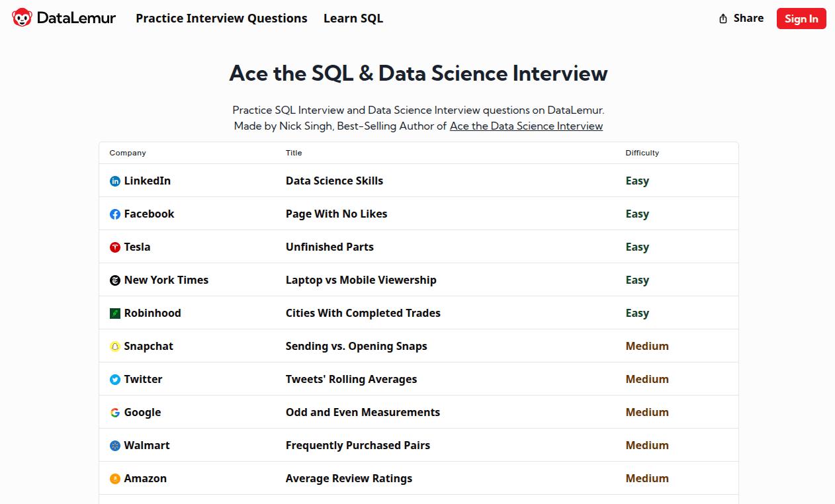
Task: Open the Page With No Likes question
Action: pyautogui.click(x=336, y=214)
